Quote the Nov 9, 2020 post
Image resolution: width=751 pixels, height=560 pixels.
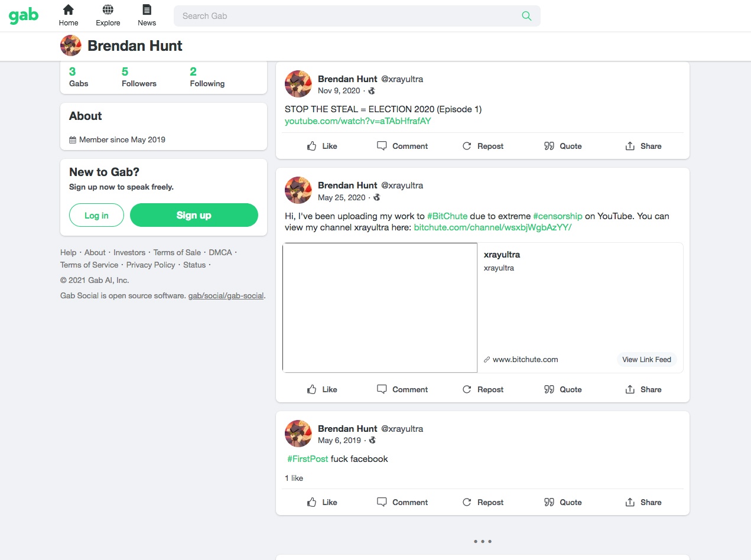click(x=563, y=146)
